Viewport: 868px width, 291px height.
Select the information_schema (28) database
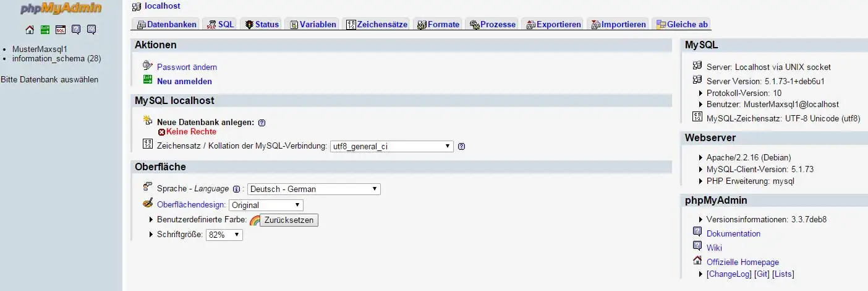coord(56,59)
